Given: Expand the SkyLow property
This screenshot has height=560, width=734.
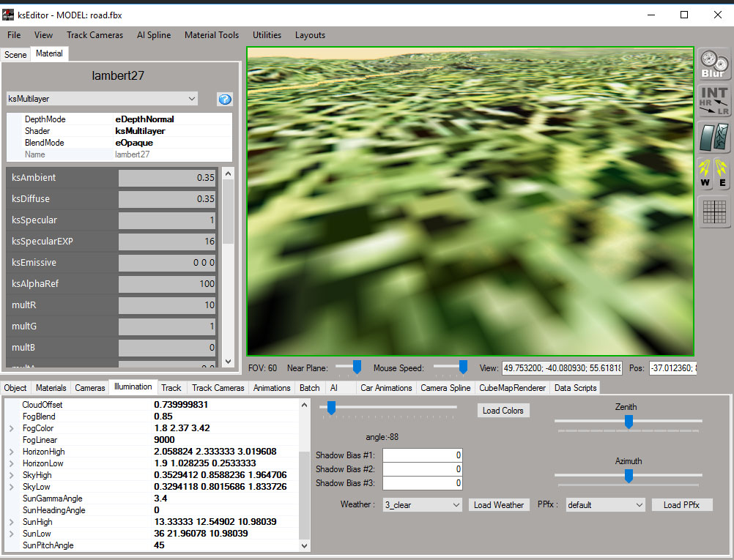Looking at the screenshot, I should coord(12,487).
